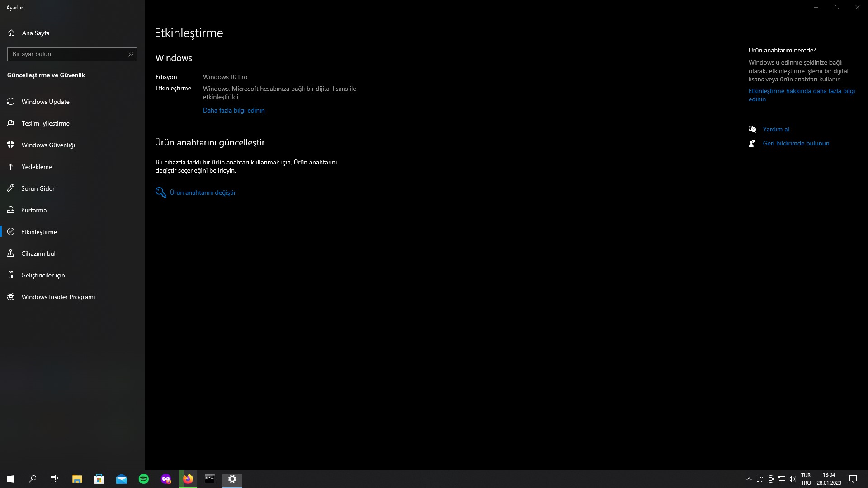Click the Kurtarma recovery icon

coord(11,210)
